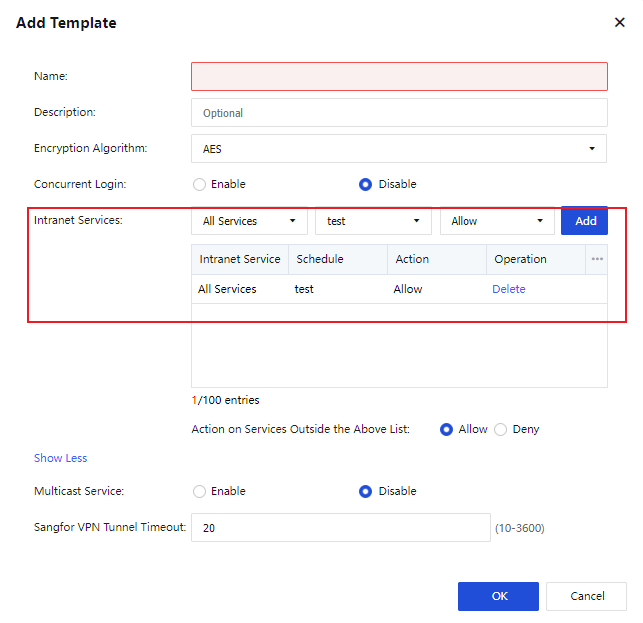Expand the All Services dropdown
The height and width of the screenshot is (623, 643).
click(x=249, y=221)
